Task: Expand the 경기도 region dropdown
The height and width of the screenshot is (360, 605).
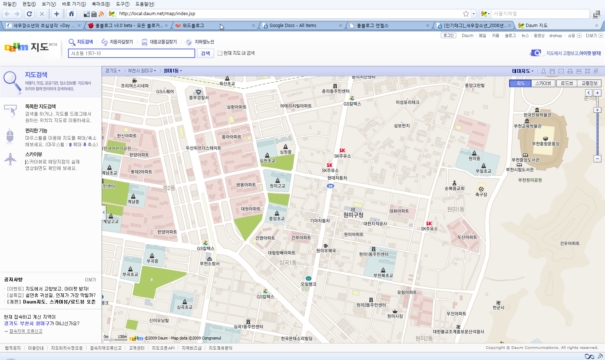Action: [x=113, y=71]
